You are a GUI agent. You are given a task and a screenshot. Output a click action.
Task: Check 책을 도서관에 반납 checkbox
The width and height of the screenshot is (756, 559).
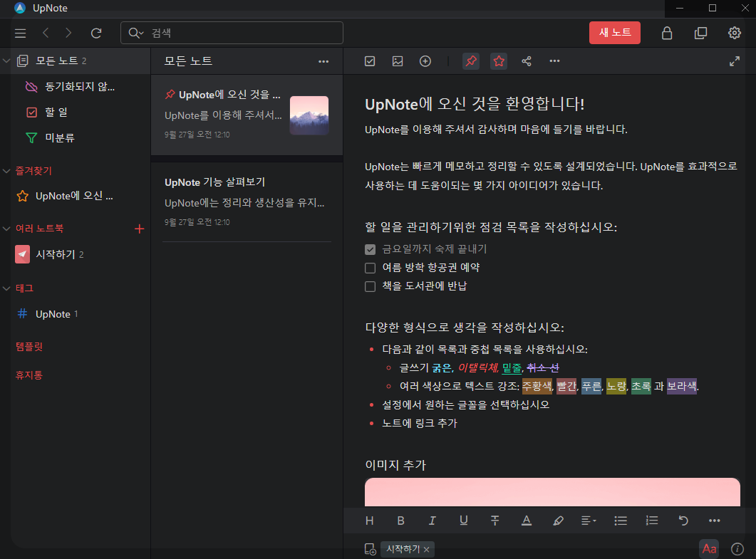pyautogui.click(x=371, y=287)
